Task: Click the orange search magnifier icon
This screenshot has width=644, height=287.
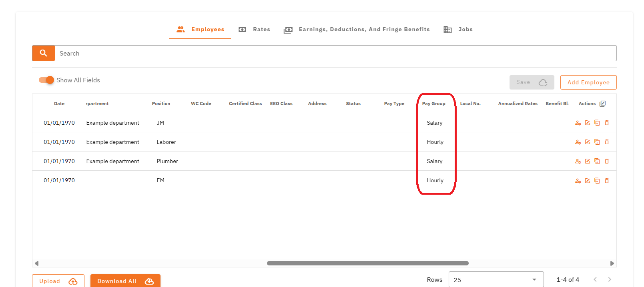Action: (x=43, y=53)
